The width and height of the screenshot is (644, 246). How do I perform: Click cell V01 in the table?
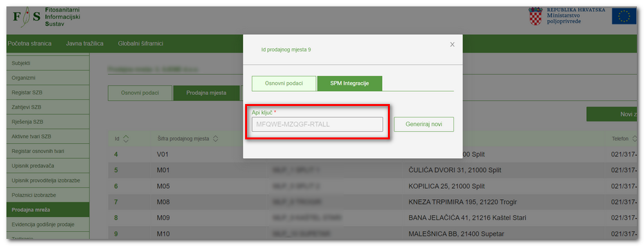pos(163,155)
